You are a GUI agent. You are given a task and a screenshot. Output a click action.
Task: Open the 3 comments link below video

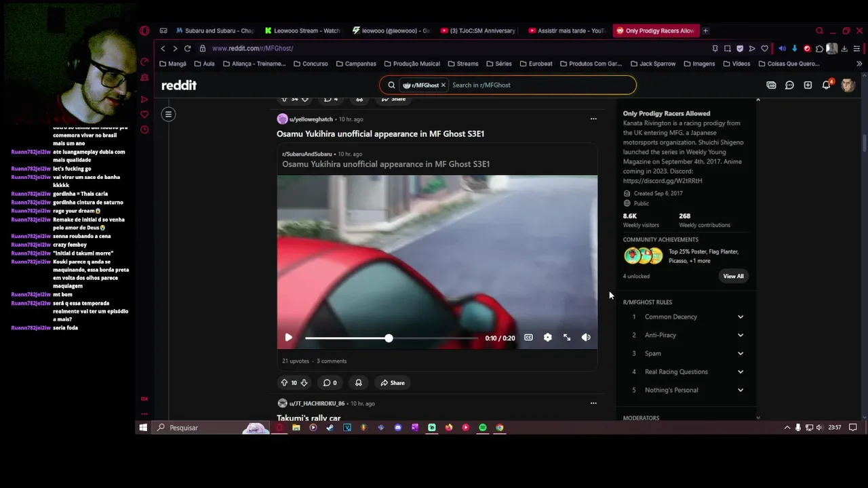(x=332, y=361)
